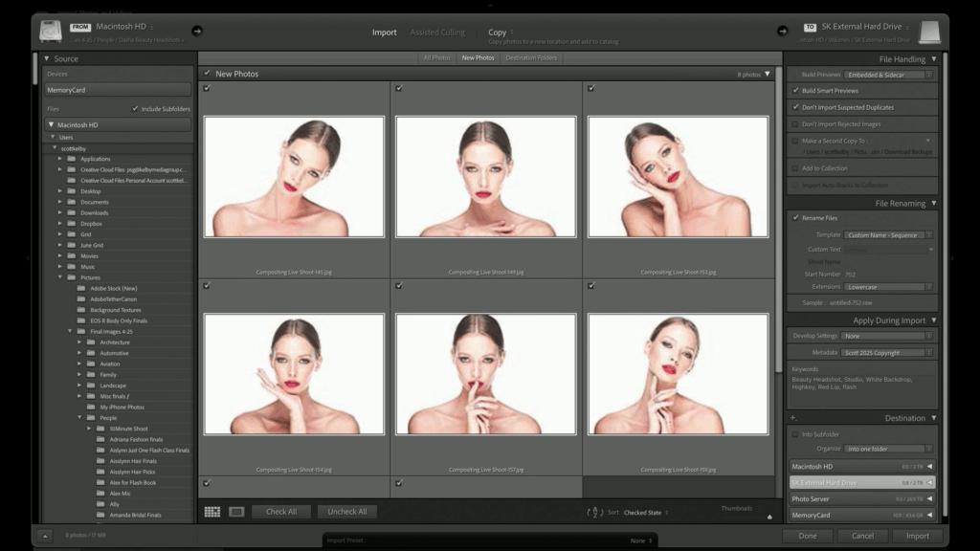Open the Metadata preset dropdown

[x=887, y=352]
